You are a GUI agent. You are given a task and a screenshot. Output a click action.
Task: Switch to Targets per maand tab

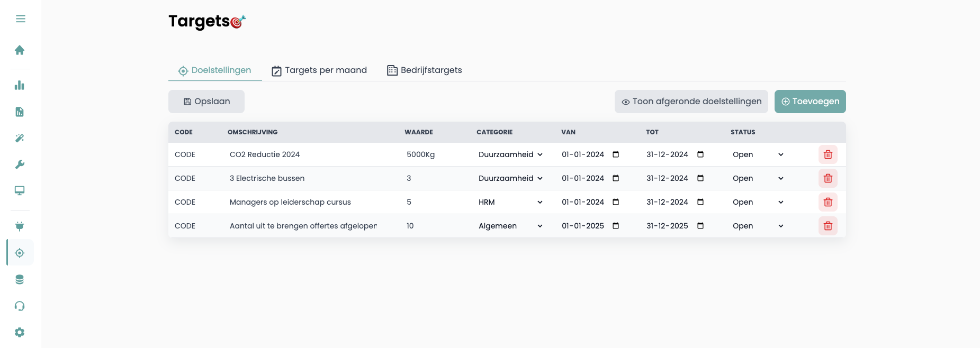319,70
